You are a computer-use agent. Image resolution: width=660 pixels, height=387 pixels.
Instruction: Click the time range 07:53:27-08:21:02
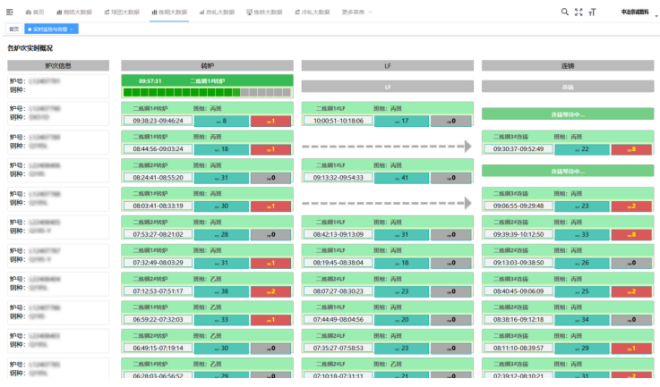tap(158, 235)
